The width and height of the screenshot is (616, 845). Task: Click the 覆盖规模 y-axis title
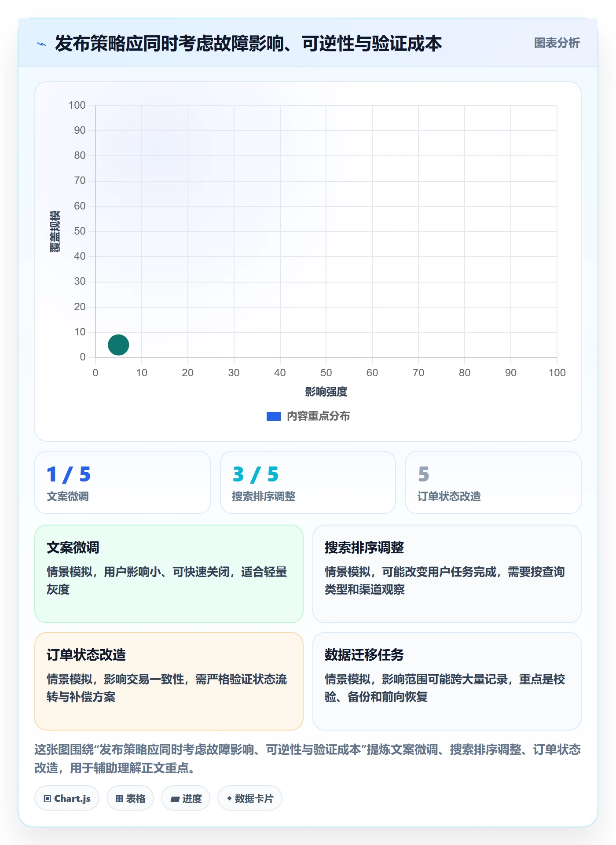(55, 231)
